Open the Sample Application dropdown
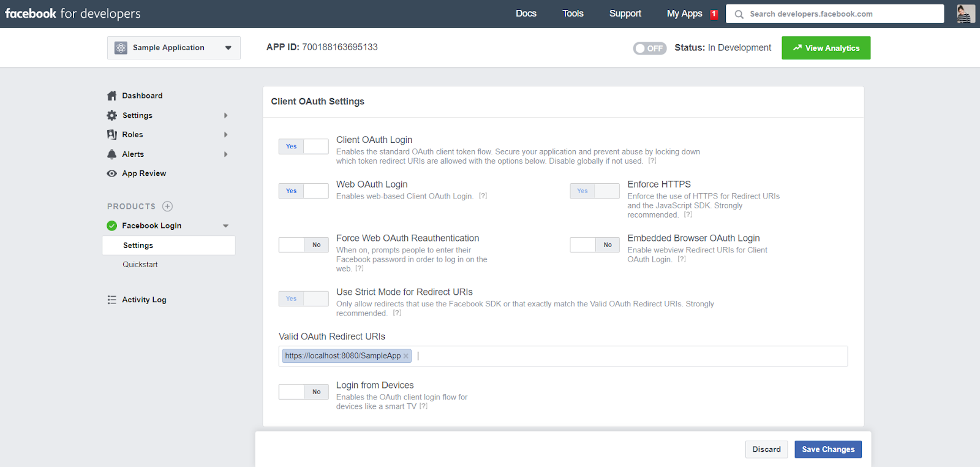The image size is (980, 467). 174,48
